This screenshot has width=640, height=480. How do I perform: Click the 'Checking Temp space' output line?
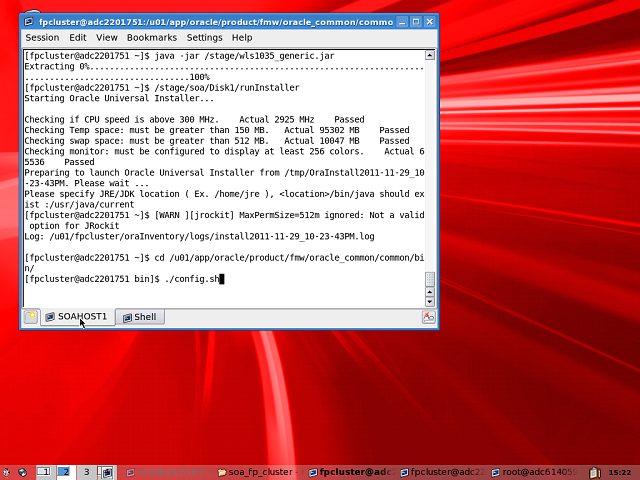click(217, 130)
